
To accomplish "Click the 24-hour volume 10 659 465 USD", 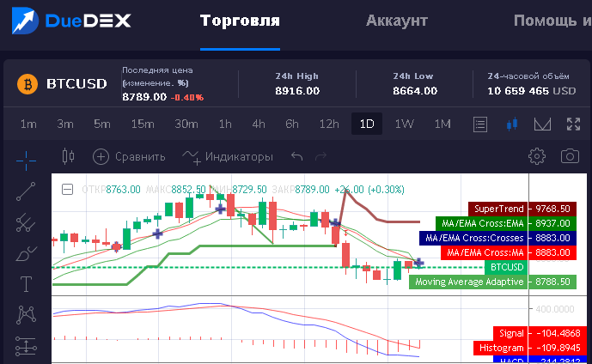I will pos(531,91).
